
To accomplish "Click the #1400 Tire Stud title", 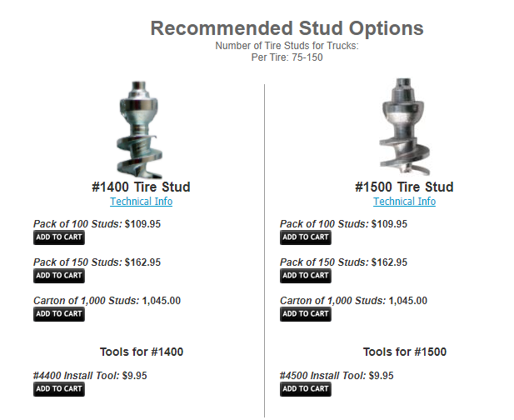I will click(x=141, y=187).
